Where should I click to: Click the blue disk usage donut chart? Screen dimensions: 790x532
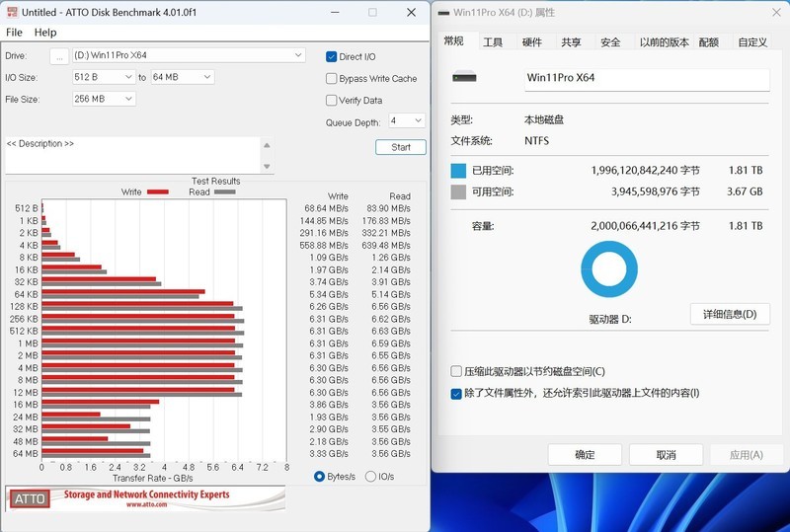point(609,269)
